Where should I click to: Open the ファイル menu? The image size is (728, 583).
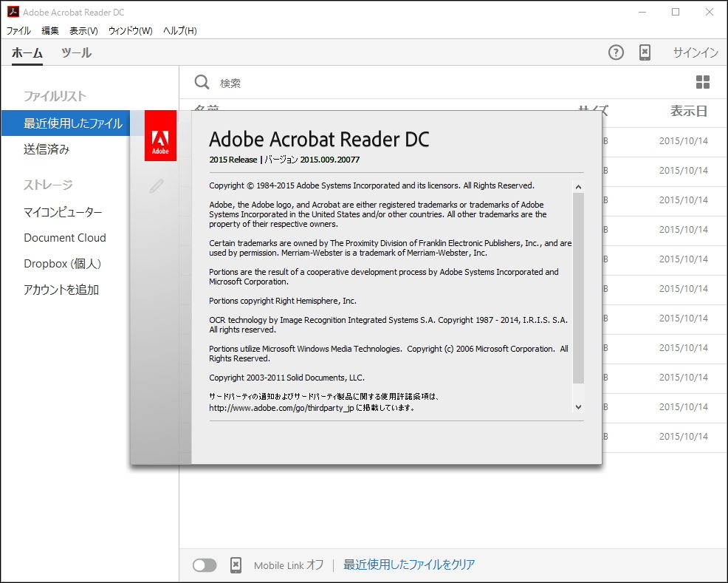point(18,30)
